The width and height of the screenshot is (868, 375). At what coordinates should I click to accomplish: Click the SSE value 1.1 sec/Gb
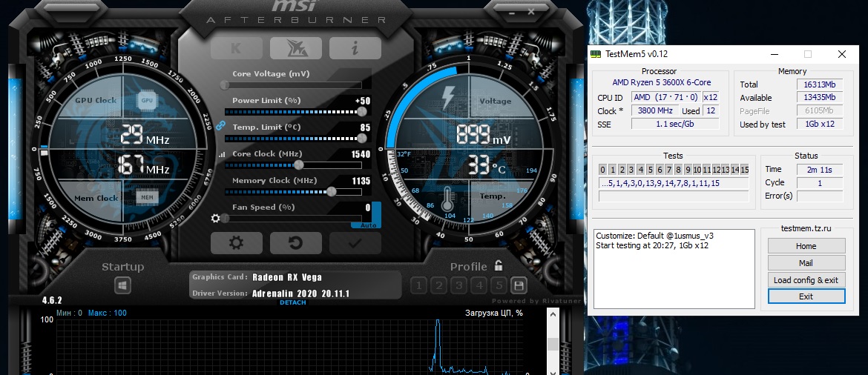pyautogui.click(x=675, y=124)
